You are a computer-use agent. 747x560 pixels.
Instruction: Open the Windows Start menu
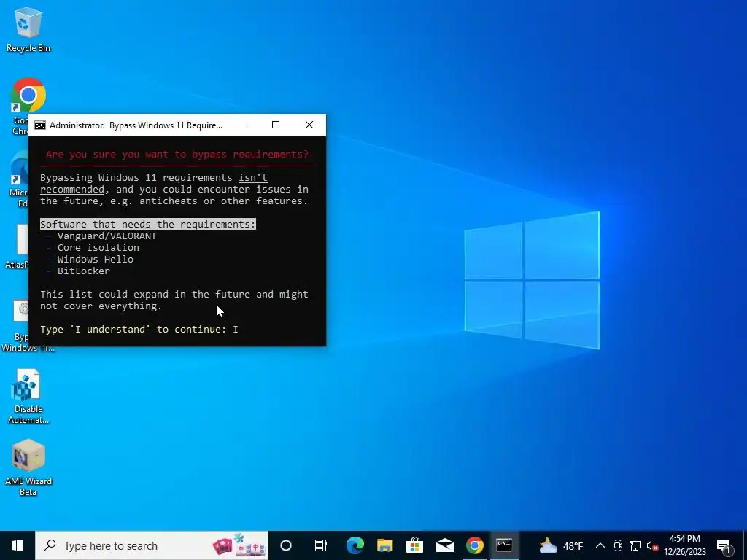(18, 545)
